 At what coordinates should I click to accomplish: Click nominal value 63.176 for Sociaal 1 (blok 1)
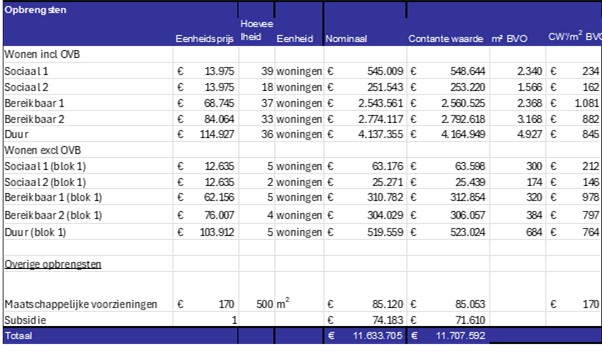click(x=387, y=167)
